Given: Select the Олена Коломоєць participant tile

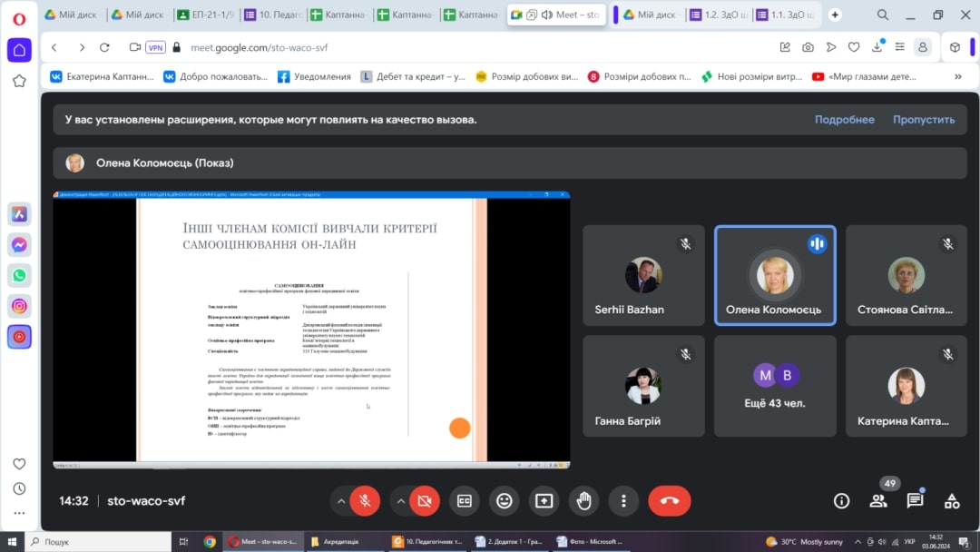Looking at the screenshot, I should coord(775,276).
